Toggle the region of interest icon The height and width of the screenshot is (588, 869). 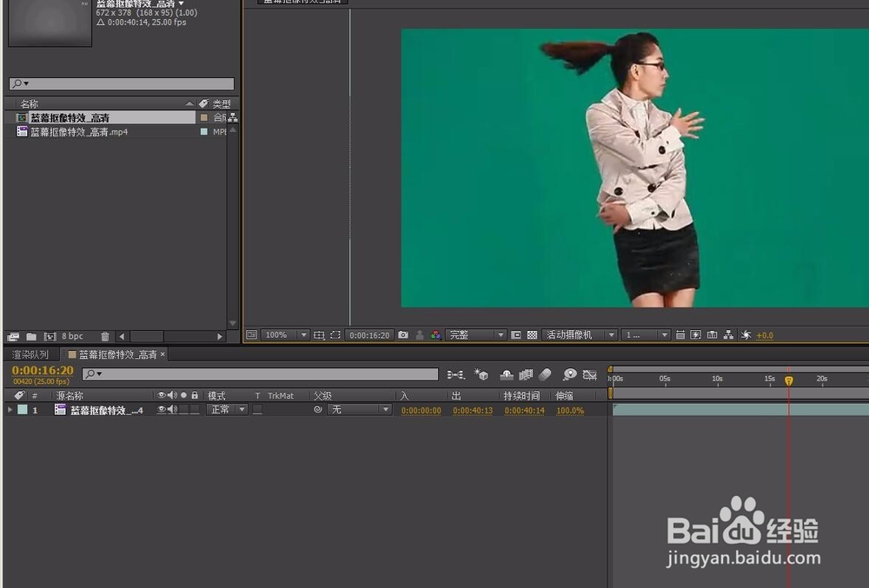coord(516,335)
